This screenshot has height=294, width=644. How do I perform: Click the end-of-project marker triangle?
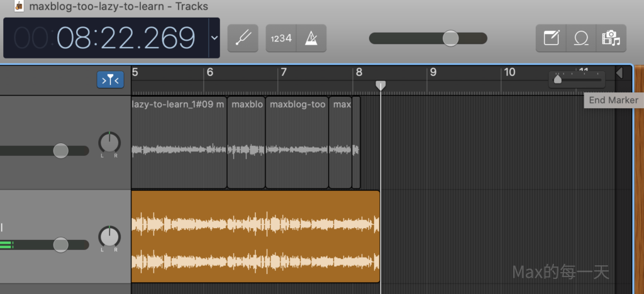point(619,73)
